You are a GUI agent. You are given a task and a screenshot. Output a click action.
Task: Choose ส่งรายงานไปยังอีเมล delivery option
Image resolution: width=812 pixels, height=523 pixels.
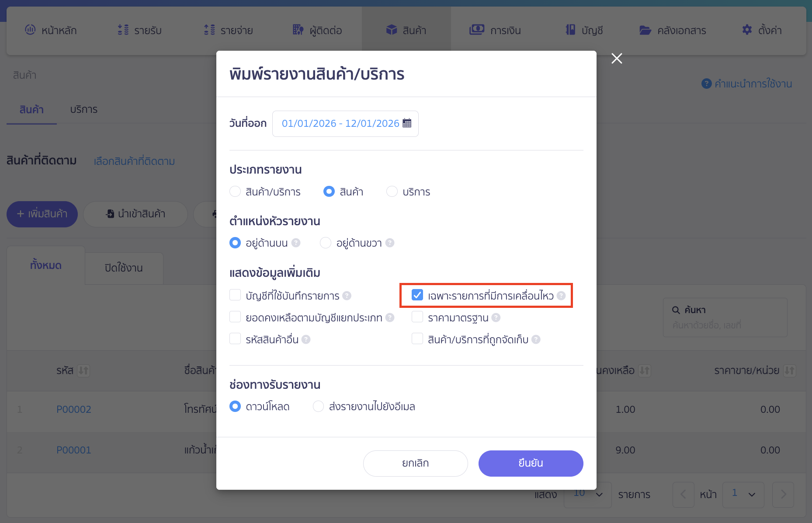tap(318, 406)
